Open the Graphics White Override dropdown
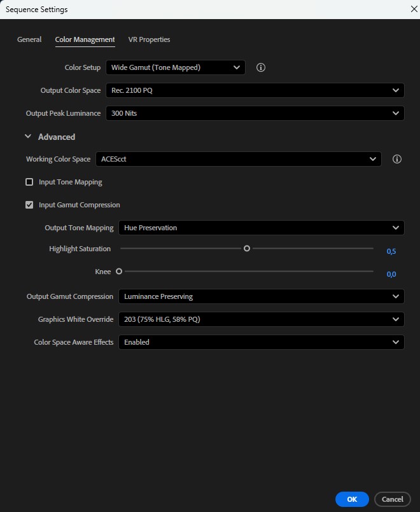Viewport: 420px width, 512px height. click(x=261, y=319)
